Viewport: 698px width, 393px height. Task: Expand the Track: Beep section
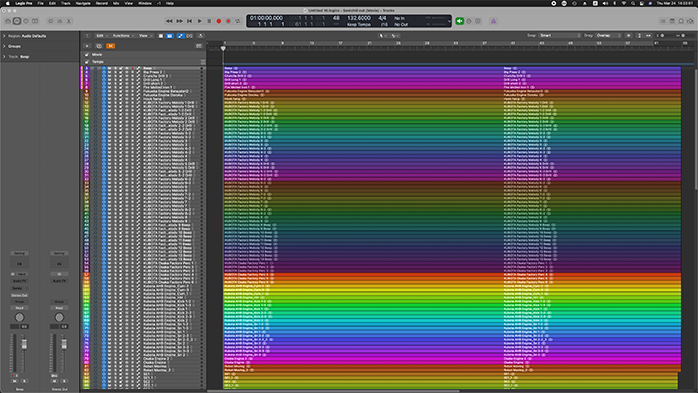tap(4, 57)
